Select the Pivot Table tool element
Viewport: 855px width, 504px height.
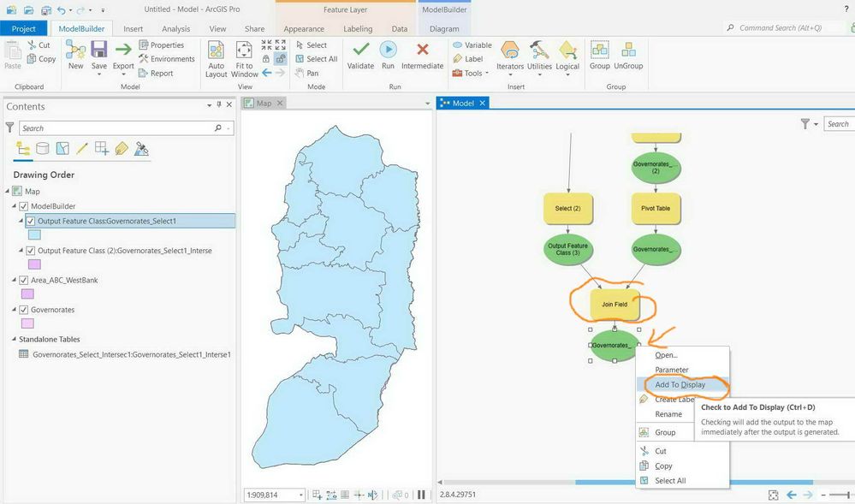pyautogui.click(x=656, y=209)
